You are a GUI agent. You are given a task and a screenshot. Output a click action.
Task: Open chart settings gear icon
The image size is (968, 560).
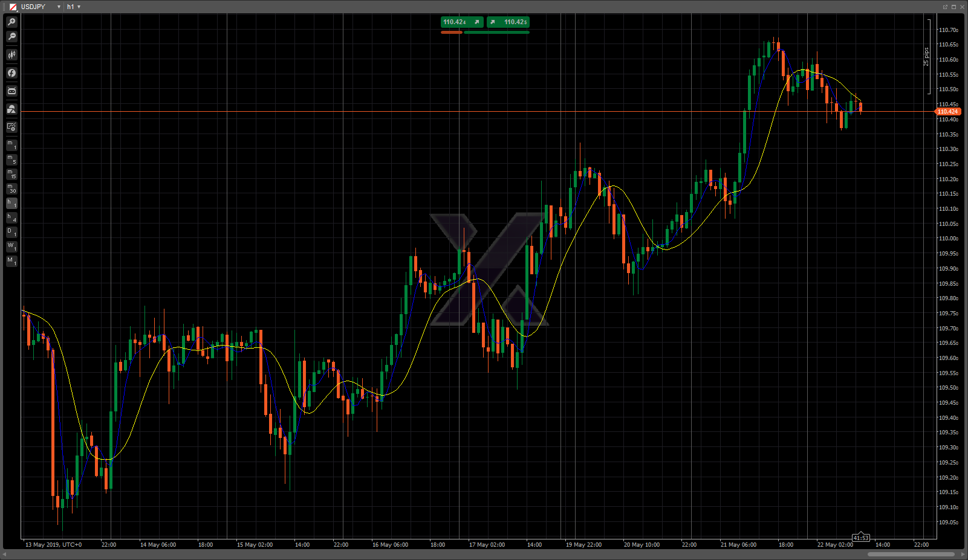pos(11,127)
